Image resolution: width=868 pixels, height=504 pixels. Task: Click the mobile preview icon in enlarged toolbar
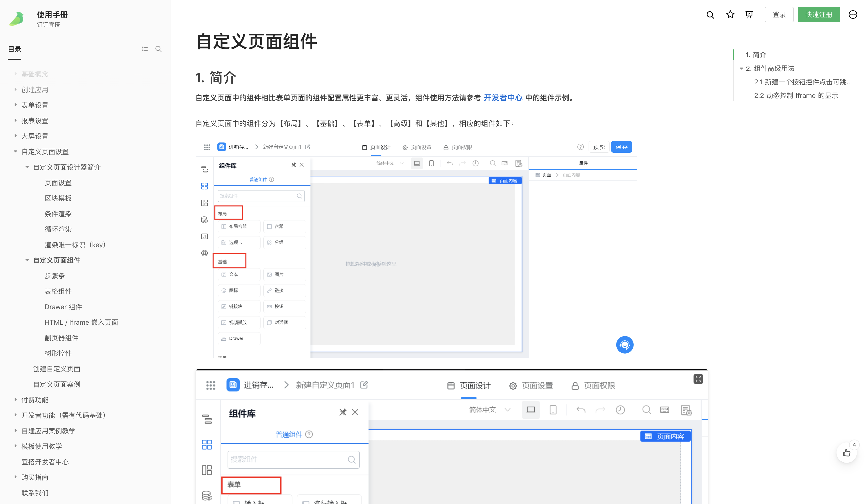coord(553,410)
